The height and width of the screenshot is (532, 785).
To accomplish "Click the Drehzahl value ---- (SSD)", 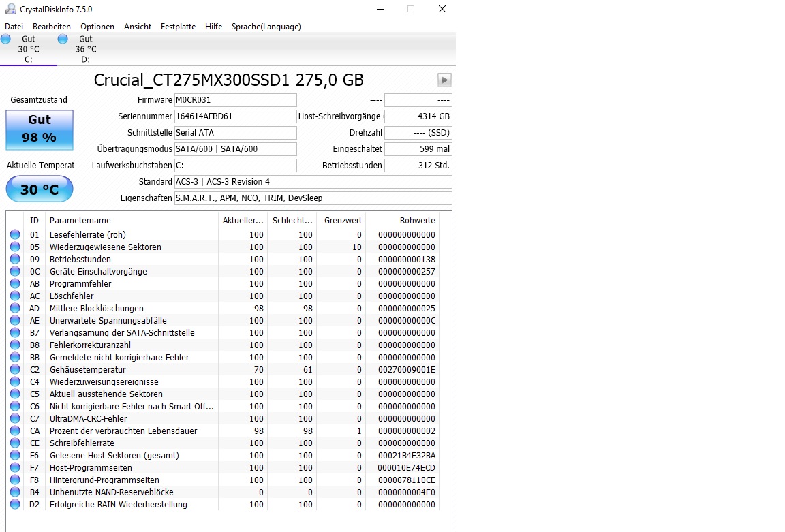I will point(418,133).
